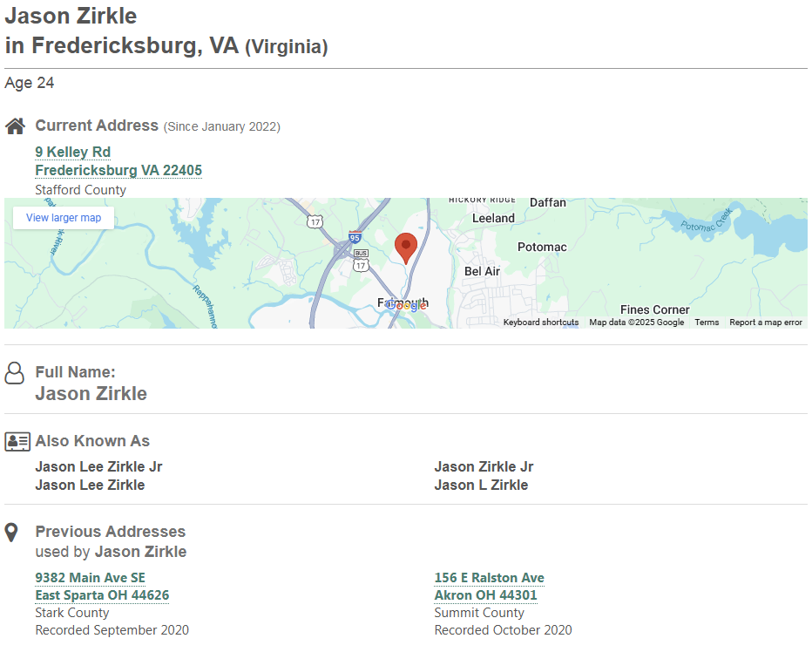Click Report a map error
812x652 pixels.
tap(765, 323)
